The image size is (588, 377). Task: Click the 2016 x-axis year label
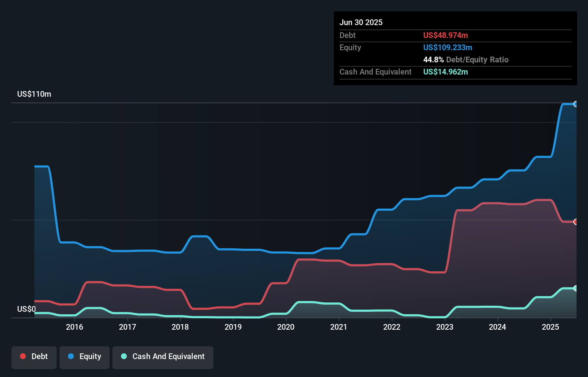click(x=74, y=327)
